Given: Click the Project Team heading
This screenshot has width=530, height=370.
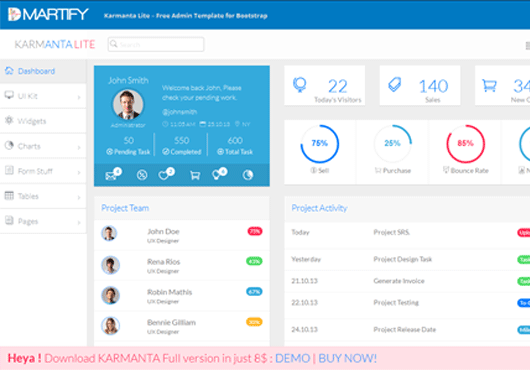Looking at the screenshot, I should click(125, 208).
